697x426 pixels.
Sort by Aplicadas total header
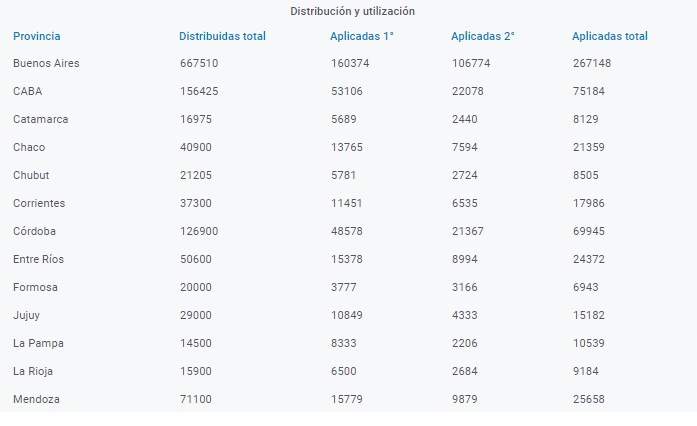610,36
